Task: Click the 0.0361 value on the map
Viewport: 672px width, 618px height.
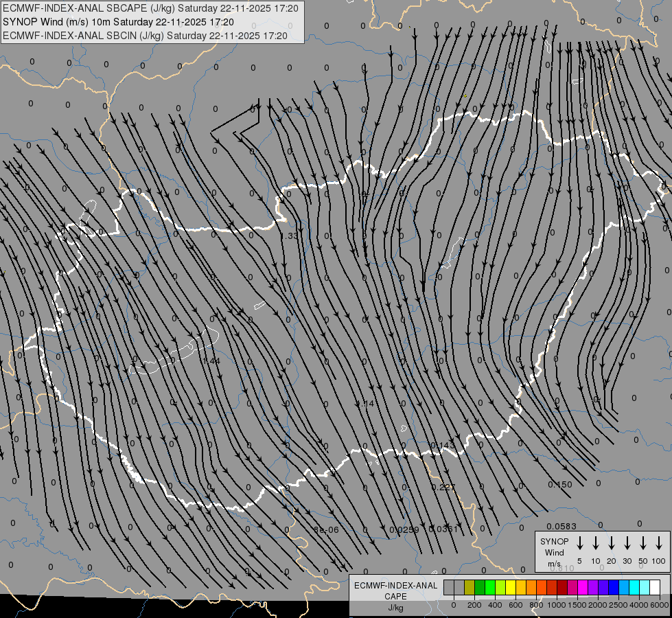Action: 443,529
